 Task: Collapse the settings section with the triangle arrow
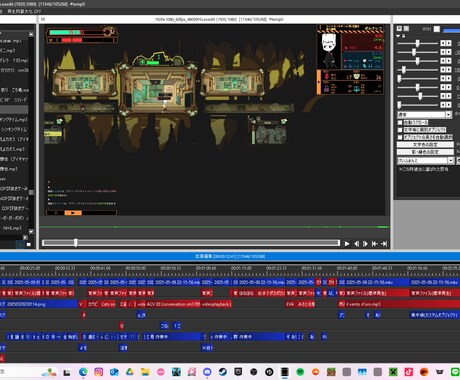398,36
